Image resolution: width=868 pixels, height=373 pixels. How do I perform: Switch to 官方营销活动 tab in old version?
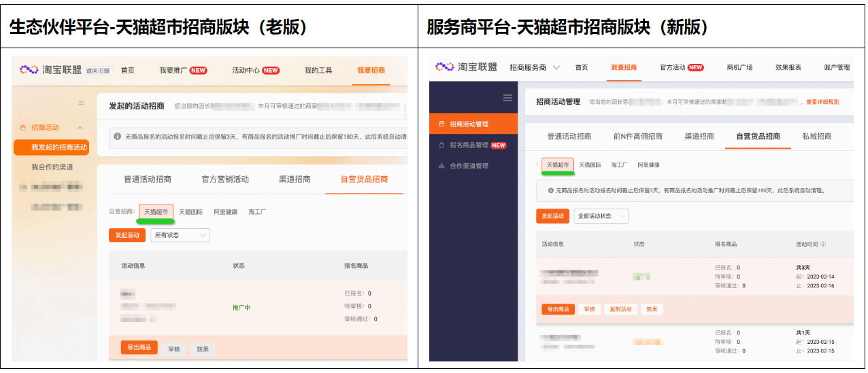pyautogui.click(x=225, y=179)
